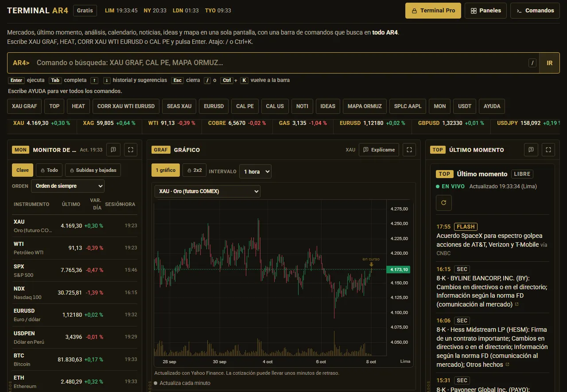Refresh the Último momento news feed

point(444,203)
